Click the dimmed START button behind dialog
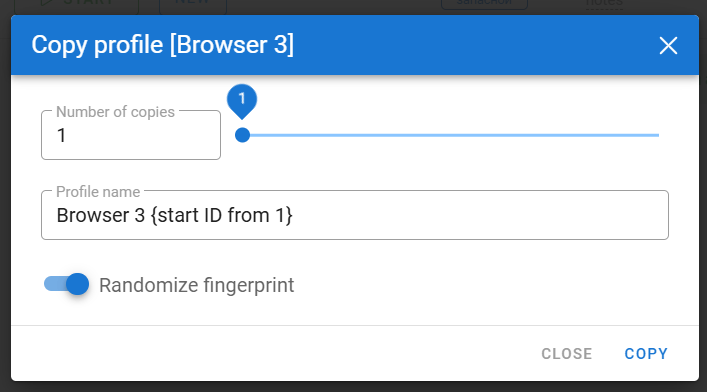 click(77, 5)
